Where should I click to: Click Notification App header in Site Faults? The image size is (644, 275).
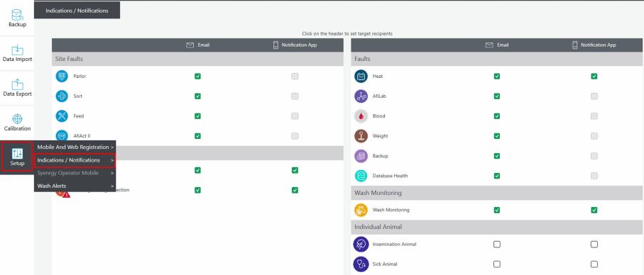tap(295, 45)
